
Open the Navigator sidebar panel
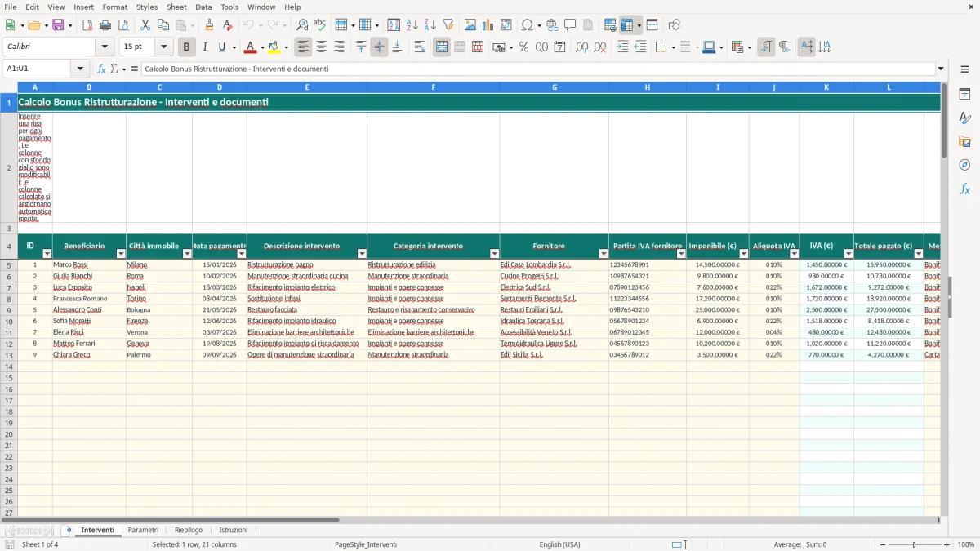tap(964, 165)
